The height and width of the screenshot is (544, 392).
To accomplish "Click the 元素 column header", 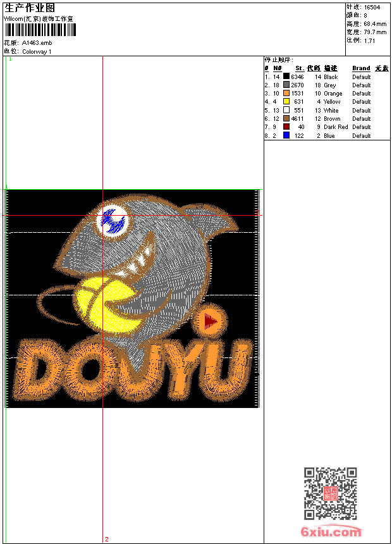I will 382,68.
